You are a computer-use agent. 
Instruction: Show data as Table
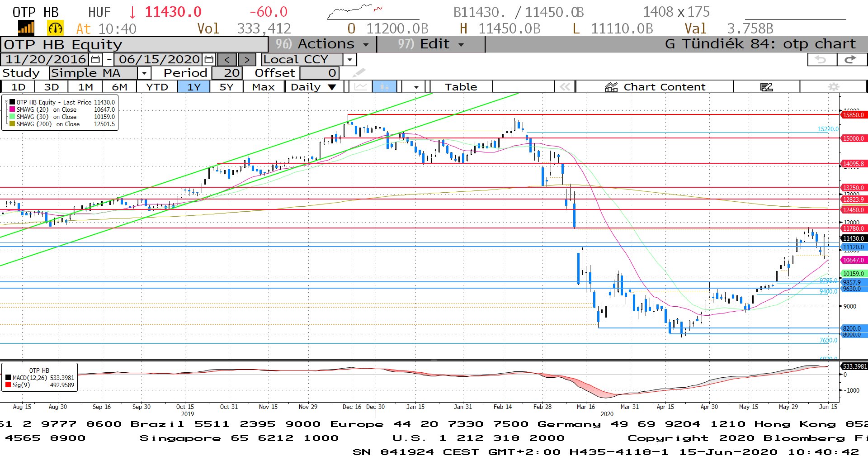pyautogui.click(x=461, y=87)
